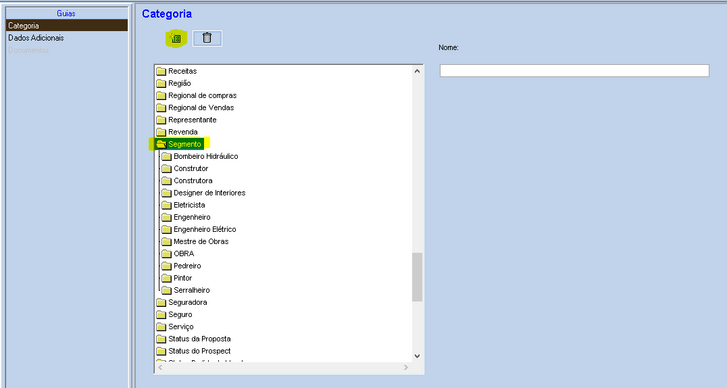
Task: Click the Seguro folder icon
Action: point(161,315)
